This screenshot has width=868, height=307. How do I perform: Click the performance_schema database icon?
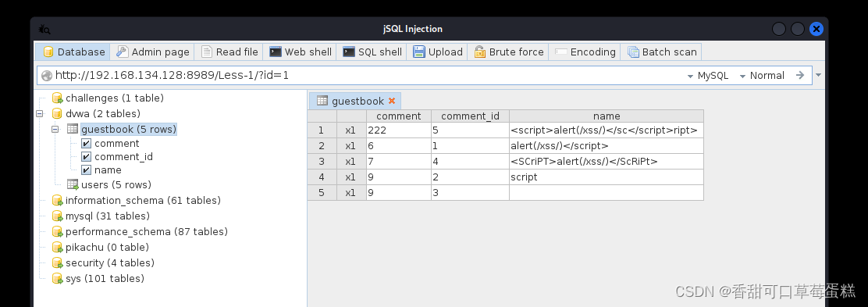coord(57,232)
